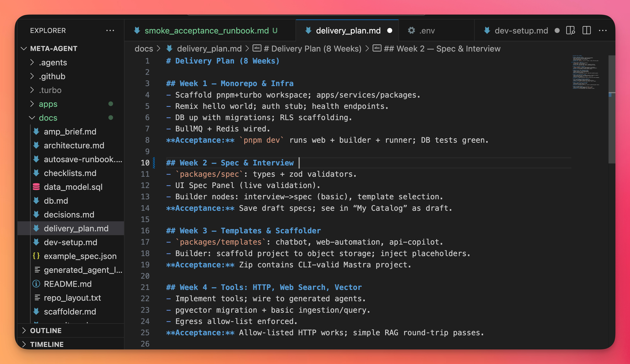
Task: Click Week 2 Spec & Interview breadcrumb
Action: [442, 48]
